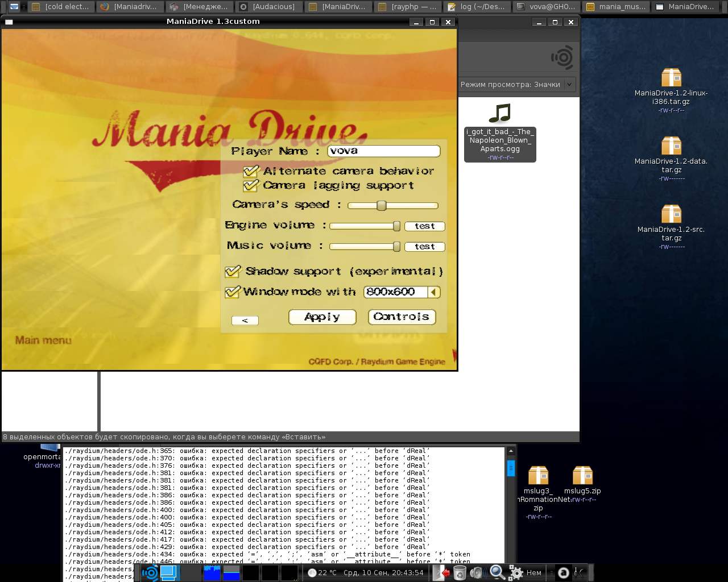Switch to mania_mus... taskbar window

pos(615,7)
